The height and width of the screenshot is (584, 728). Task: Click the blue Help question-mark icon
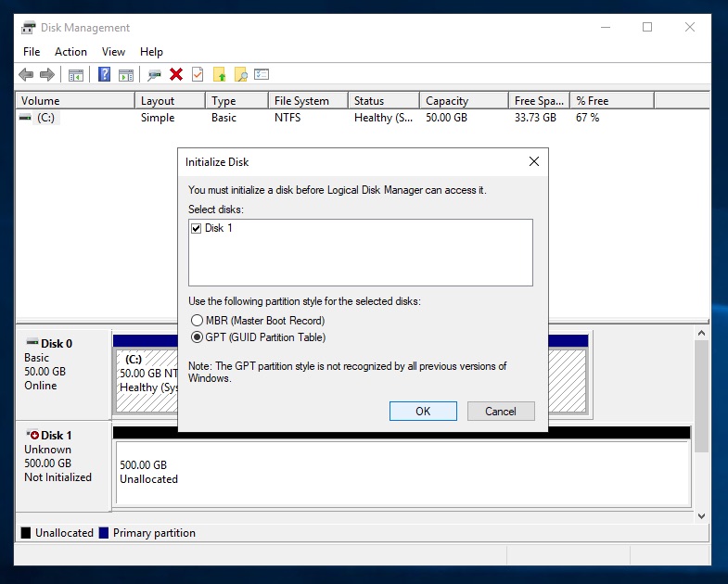pyautogui.click(x=105, y=75)
